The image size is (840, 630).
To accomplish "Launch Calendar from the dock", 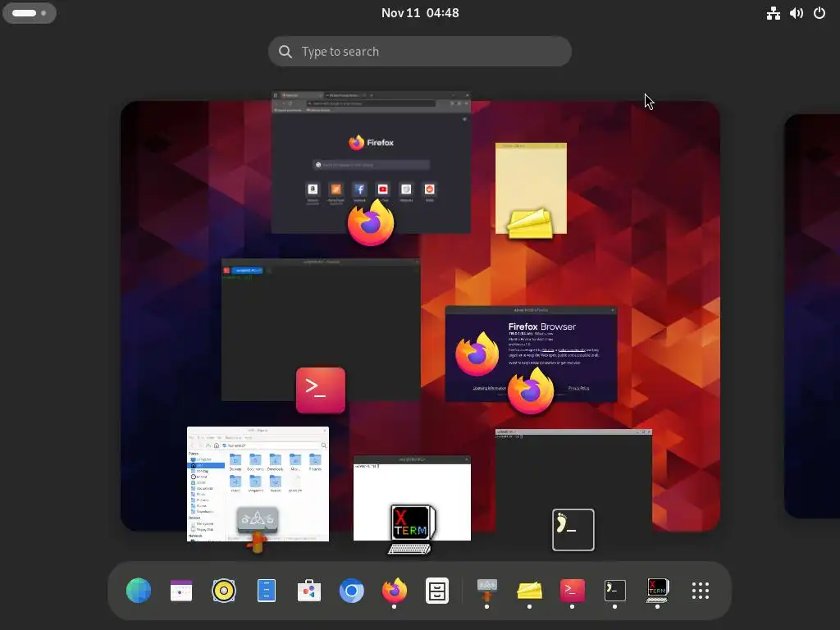I will (181, 591).
